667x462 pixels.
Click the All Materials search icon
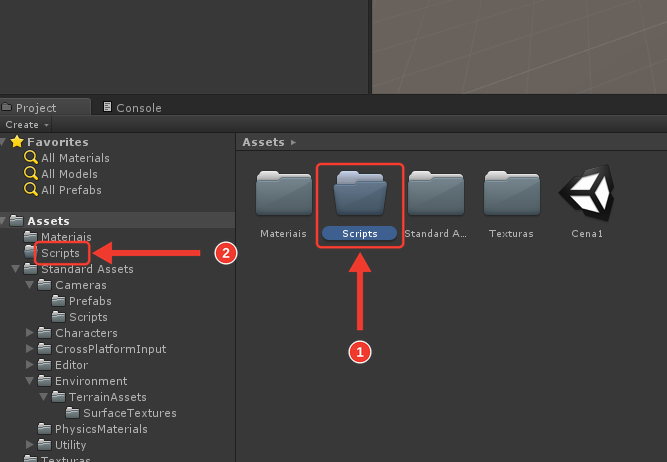pos(31,157)
